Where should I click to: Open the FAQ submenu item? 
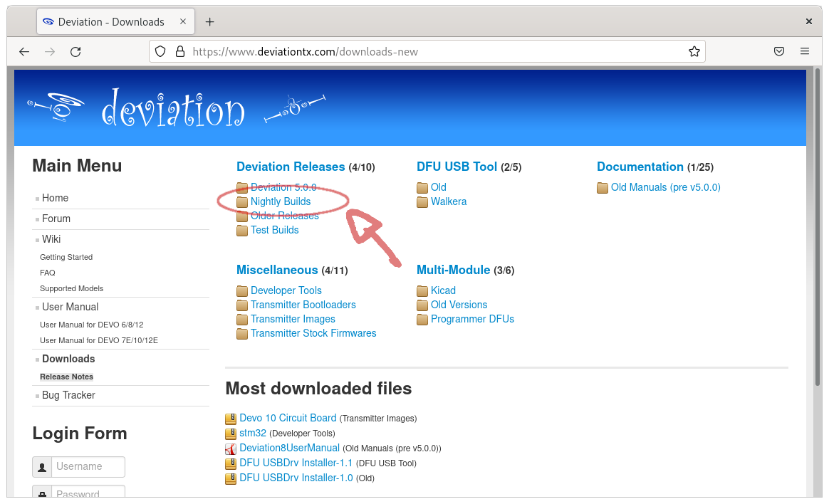(48, 273)
